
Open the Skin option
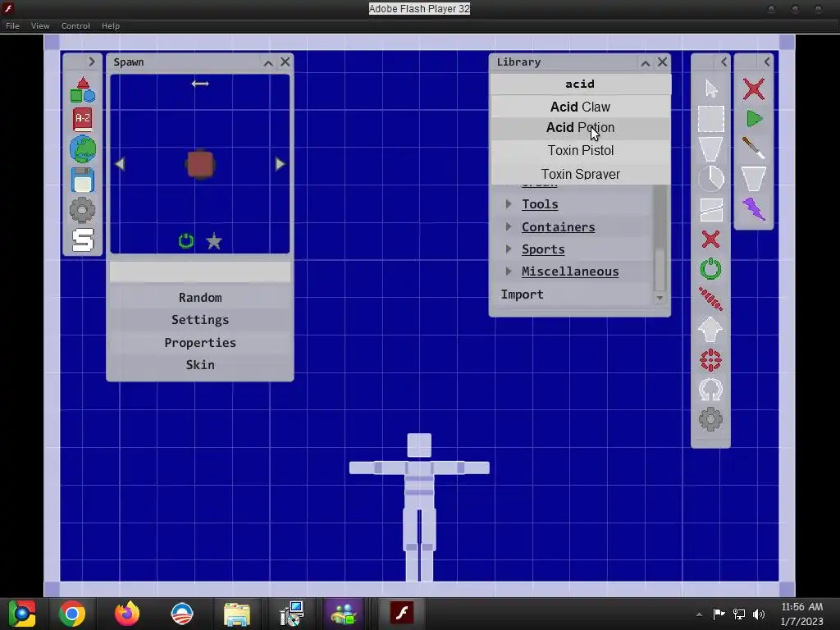[x=200, y=365]
